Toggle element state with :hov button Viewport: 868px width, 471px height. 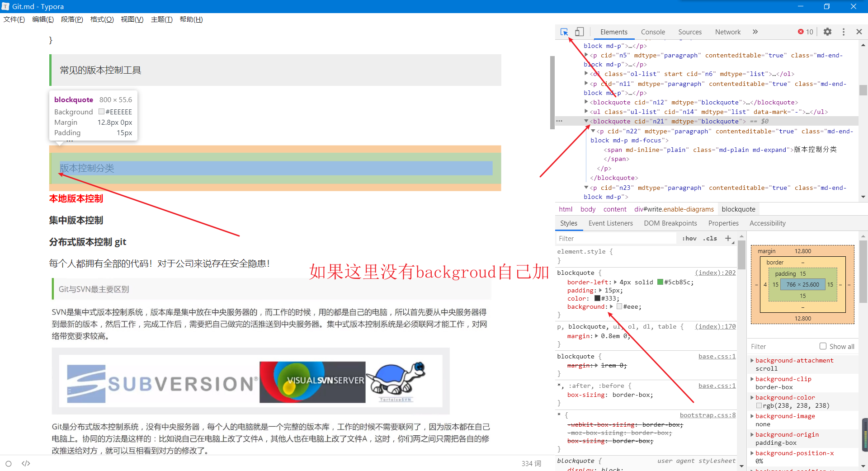[689, 238]
